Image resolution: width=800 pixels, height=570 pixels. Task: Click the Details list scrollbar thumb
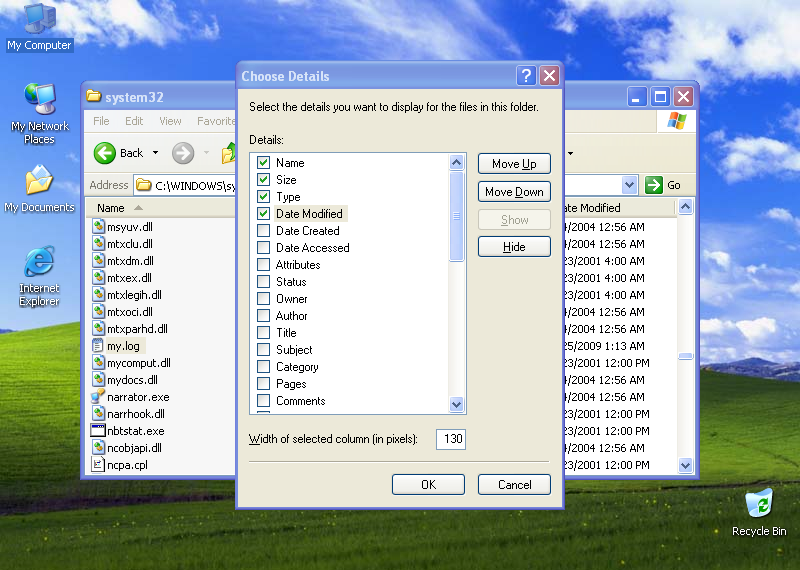(x=457, y=216)
